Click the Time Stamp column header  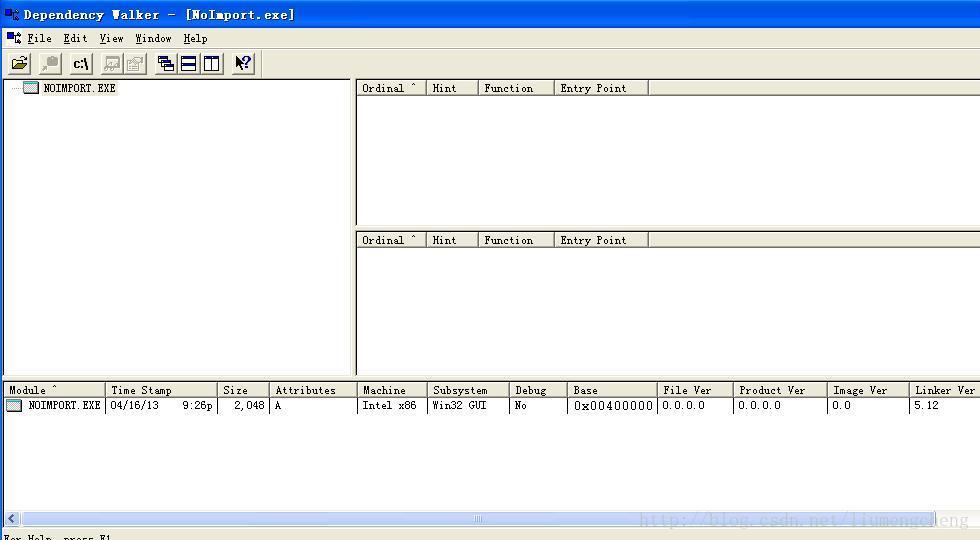pos(161,390)
